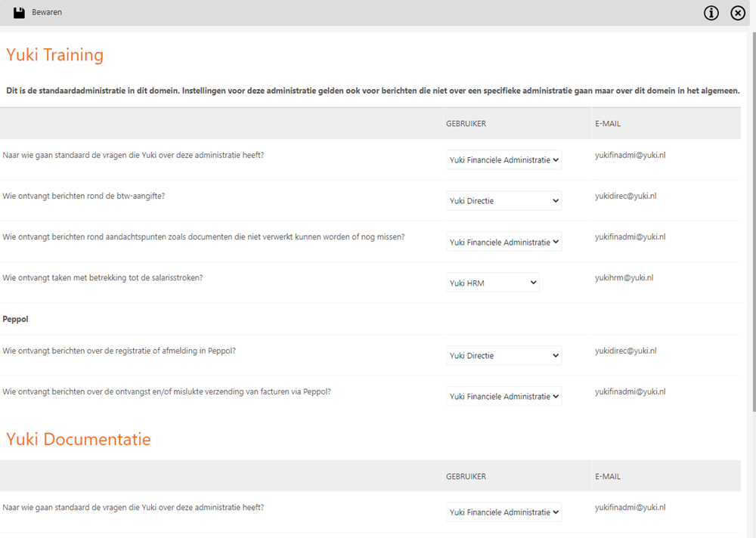Click question about salarisstroken taken
756x538 pixels.
tap(103, 278)
